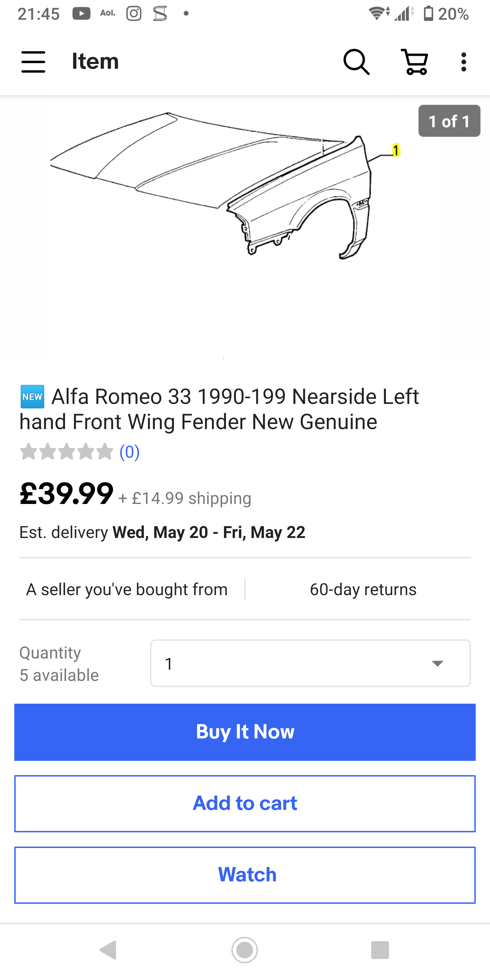
Task: Tap the 60-day returns info
Action: (363, 589)
